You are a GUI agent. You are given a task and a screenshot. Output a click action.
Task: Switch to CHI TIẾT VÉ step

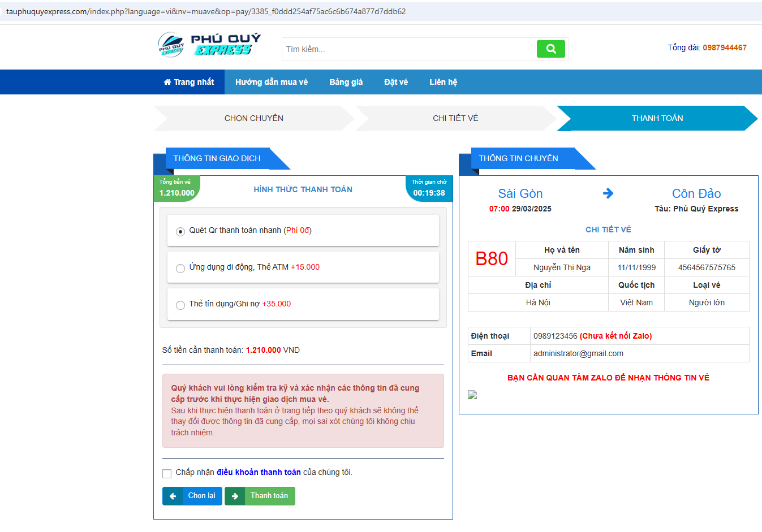click(x=455, y=118)
